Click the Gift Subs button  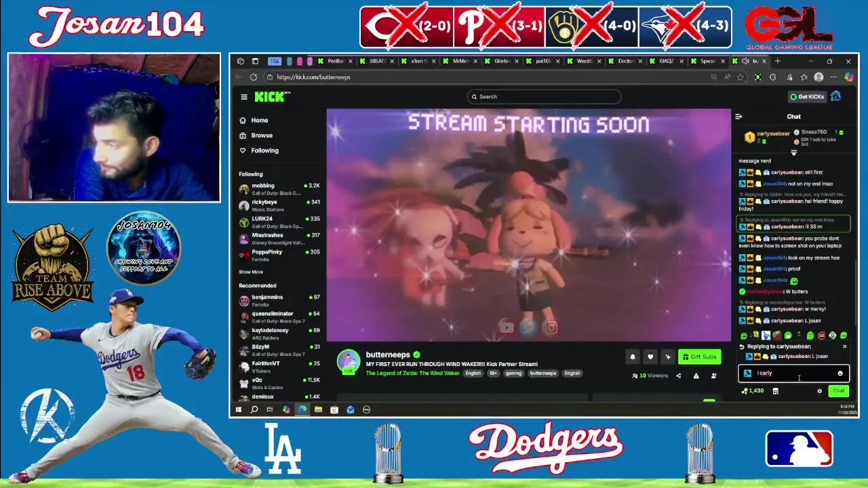click(699, 357)
